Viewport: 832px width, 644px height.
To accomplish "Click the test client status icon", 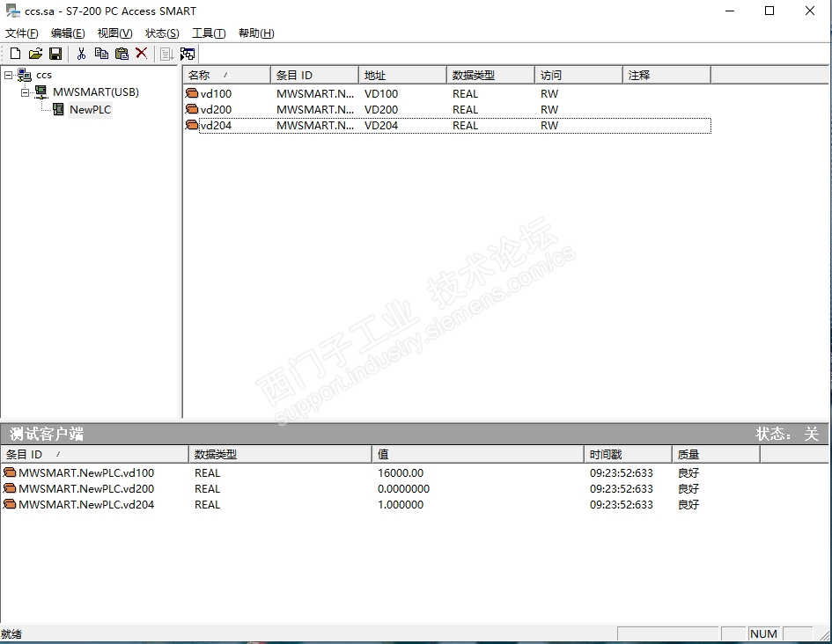I will click(x=188, y=54).
